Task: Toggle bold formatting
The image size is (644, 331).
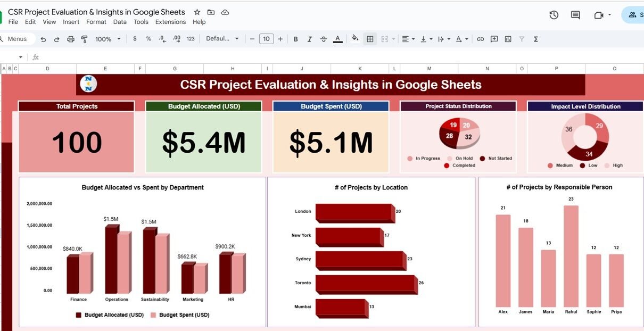Action: pos(295,39)
